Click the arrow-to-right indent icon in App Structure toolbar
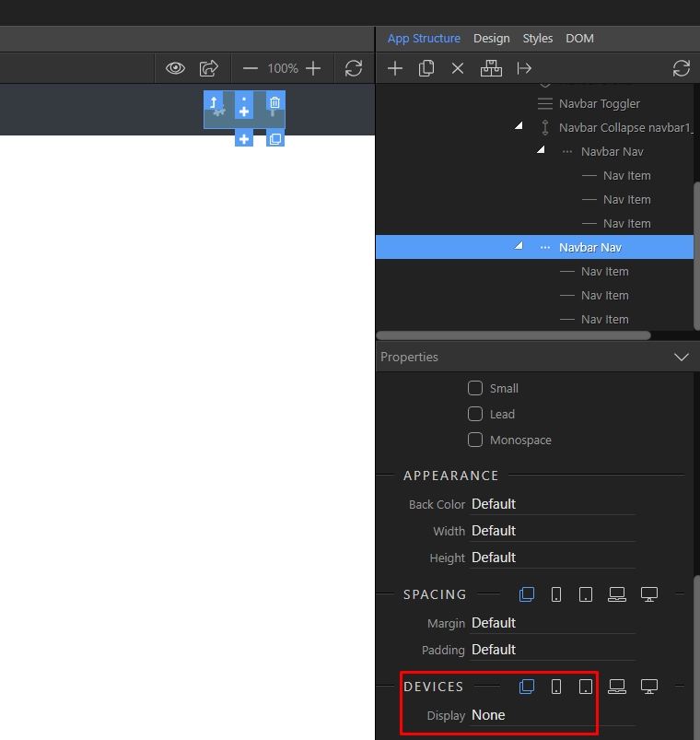The image size is (700, 740). [524, 68]
